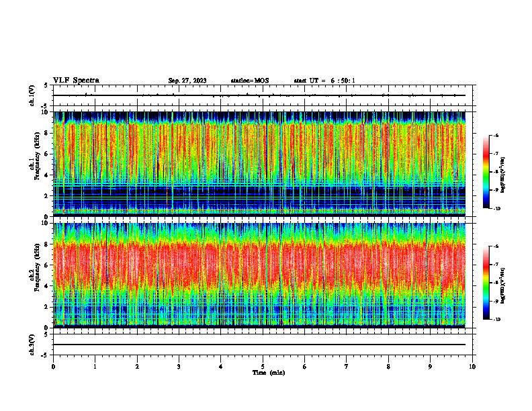Click time-axis tick label '5' under the plots

coord(263,367)
